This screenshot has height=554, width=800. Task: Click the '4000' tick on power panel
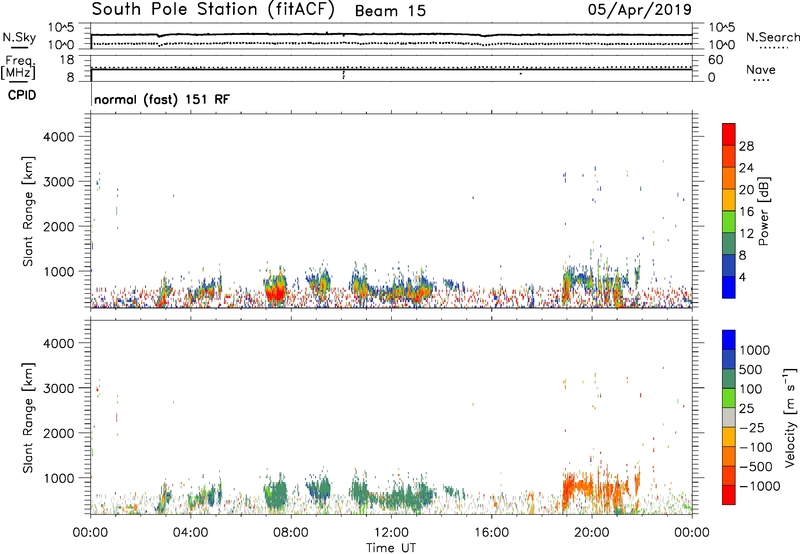[x=58, y=137]
